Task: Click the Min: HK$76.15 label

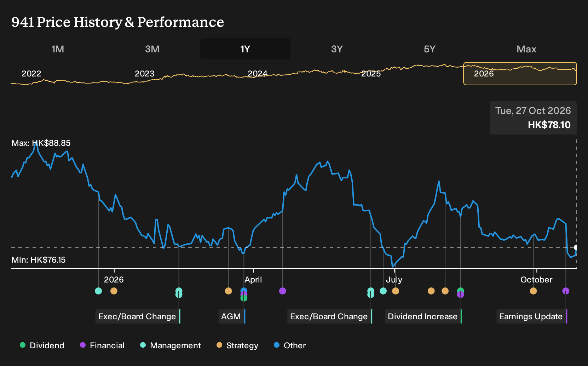Action: [39, 260]
